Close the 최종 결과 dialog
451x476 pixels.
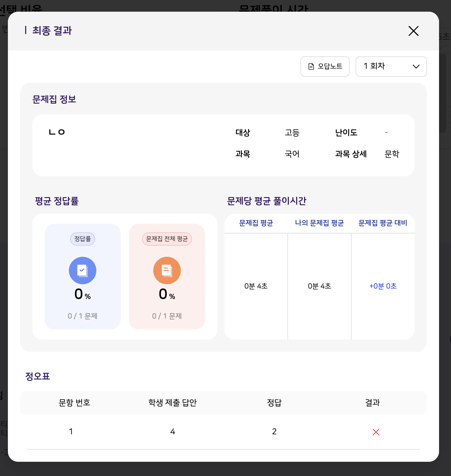[x=413, y=31]
